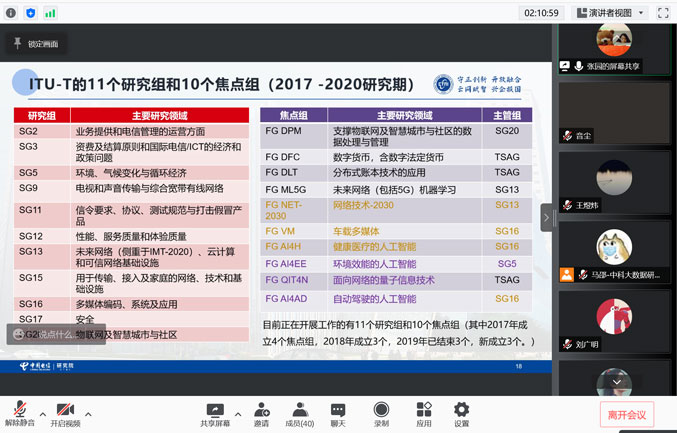Show more participants via down chevron
This screenshot has width=677, height=433.
pyautogui.click(x=617, y=382)
